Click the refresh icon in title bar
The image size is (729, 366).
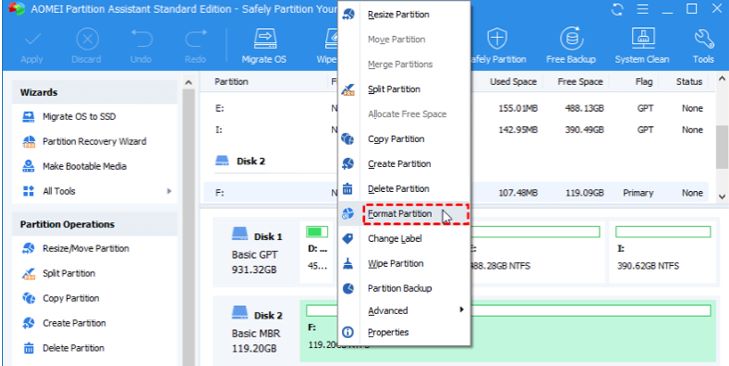[617, 9]
